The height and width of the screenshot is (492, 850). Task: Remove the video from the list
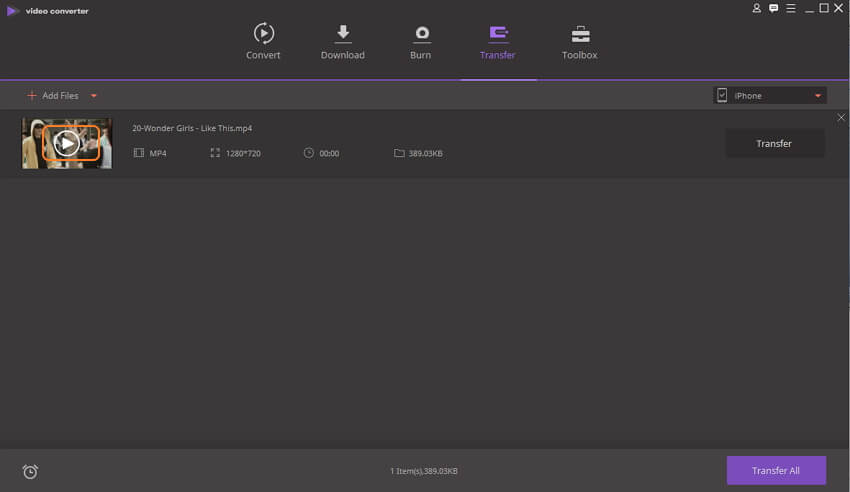tap(840, 118)
